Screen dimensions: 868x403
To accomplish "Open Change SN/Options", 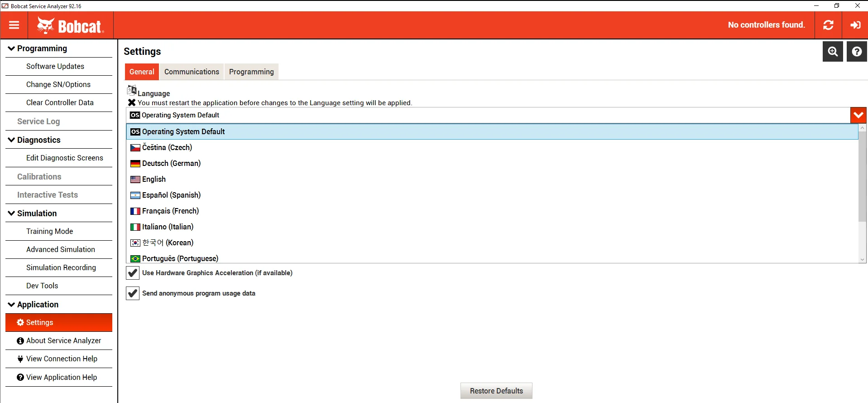I will (59, 85).
